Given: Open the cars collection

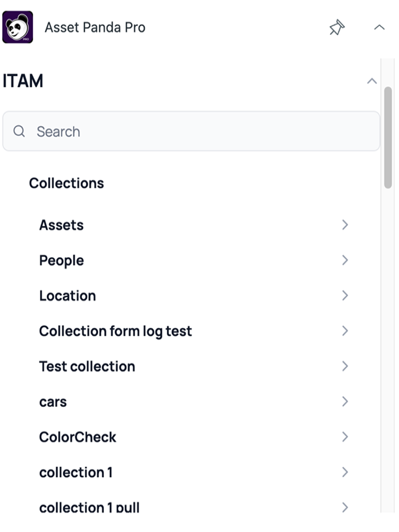Looking at the screenshot, I should (53, 402).
